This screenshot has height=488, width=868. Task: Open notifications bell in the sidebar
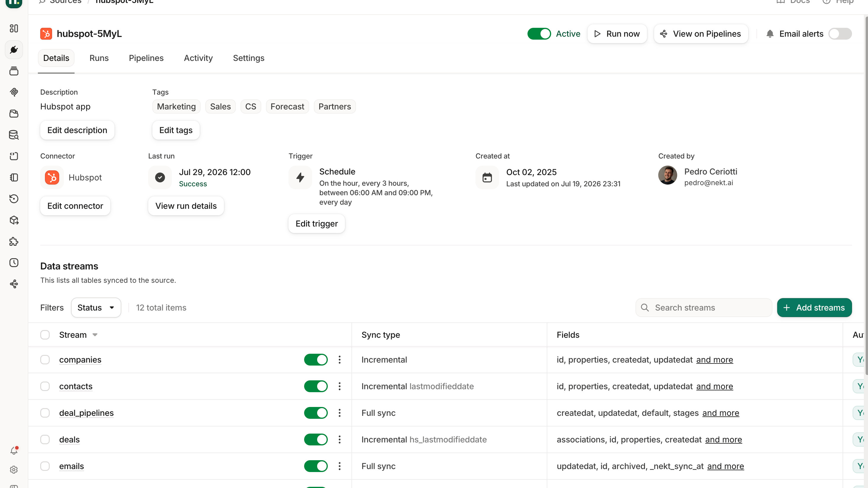[14, 451]
